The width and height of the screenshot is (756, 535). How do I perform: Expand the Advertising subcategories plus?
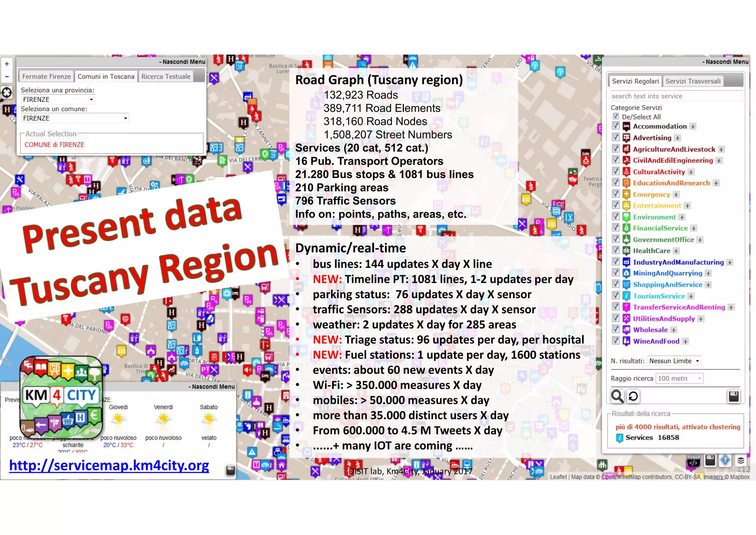pyautogui.click(x=677, y=138)
